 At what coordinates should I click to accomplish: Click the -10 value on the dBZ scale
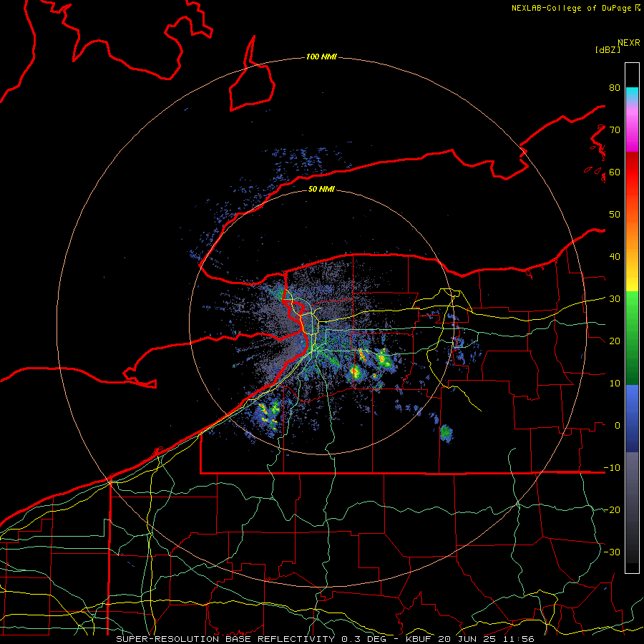(612, 467)
